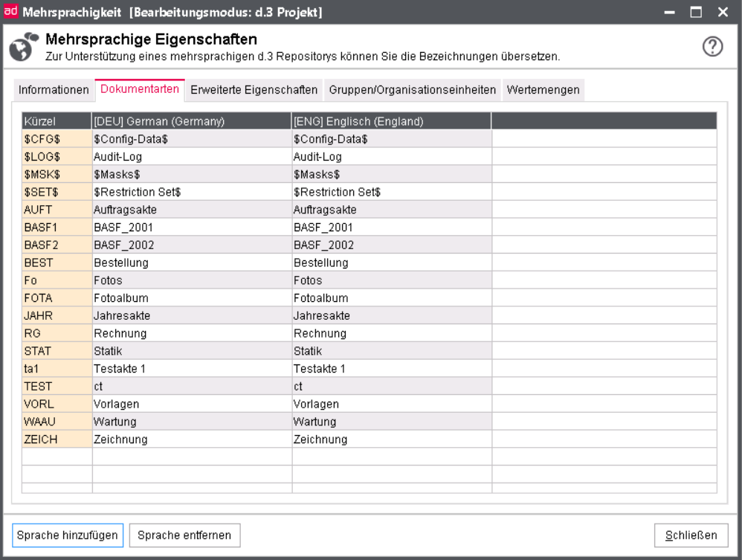Select the VORL Kürzel cell
Image resolution: width=742 pixels, height=560 pixels.
click(57, 405)
